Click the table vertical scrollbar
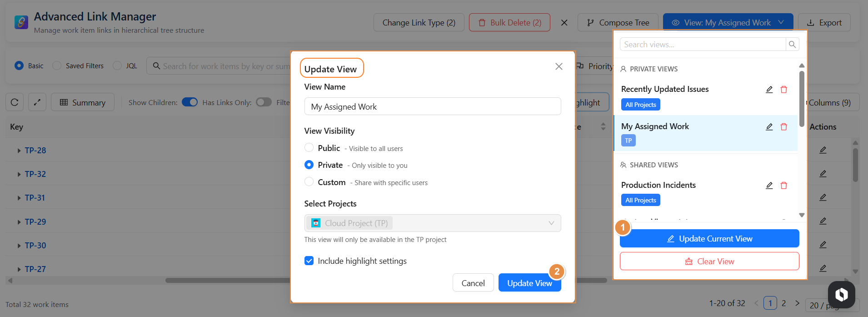Viewport: 868px width, 317px height. pos(855,165)
